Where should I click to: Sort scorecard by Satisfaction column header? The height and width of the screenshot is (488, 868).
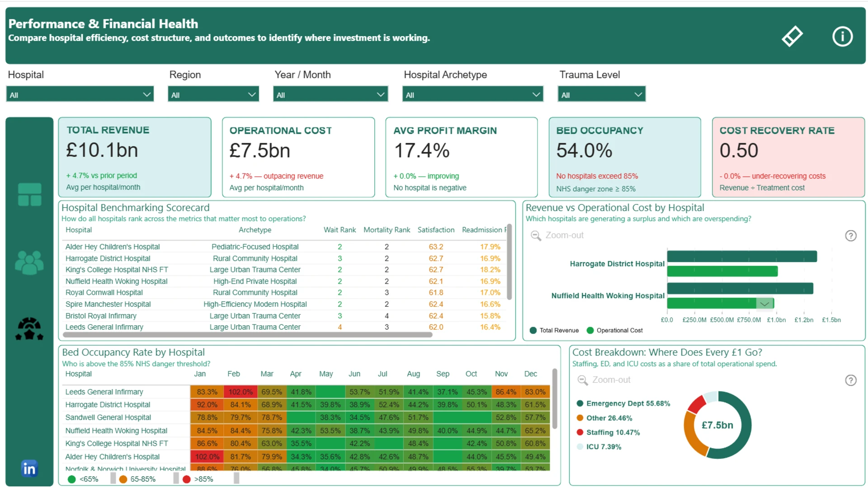click(x=436, y=230)
